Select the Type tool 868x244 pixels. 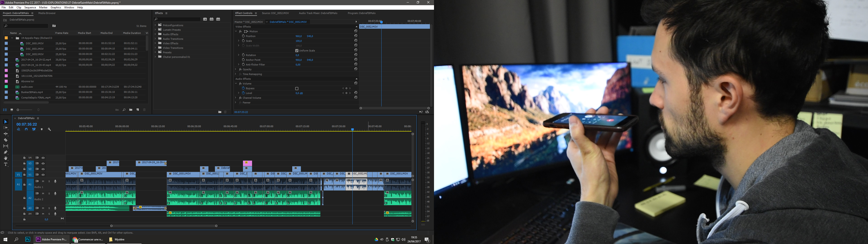tap(5, 164)
